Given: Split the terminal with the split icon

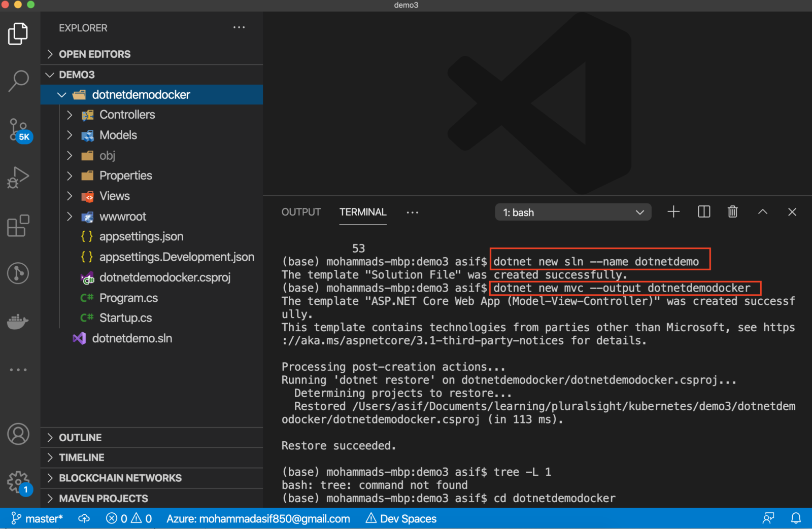Looking at the screenshot, I should (703, 211).
